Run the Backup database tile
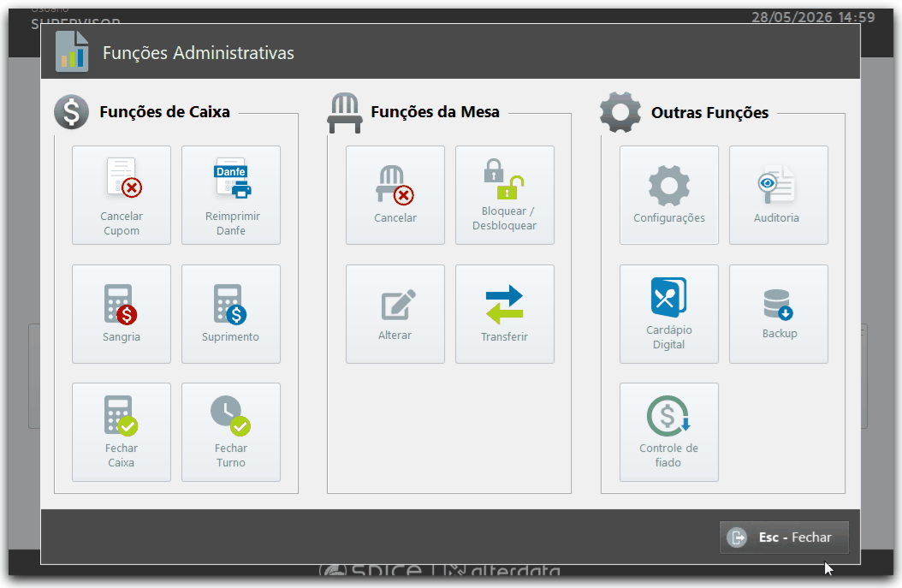 pos(779,314)
